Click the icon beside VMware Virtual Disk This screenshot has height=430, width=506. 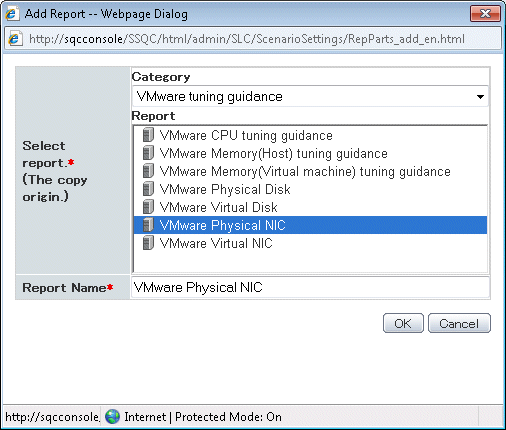[x=148, y=207]
